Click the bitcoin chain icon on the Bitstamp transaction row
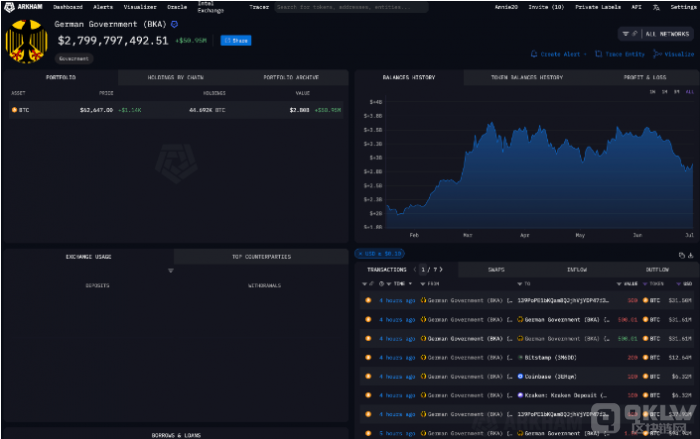Screen dimensions: 700x439 (368, 357)
